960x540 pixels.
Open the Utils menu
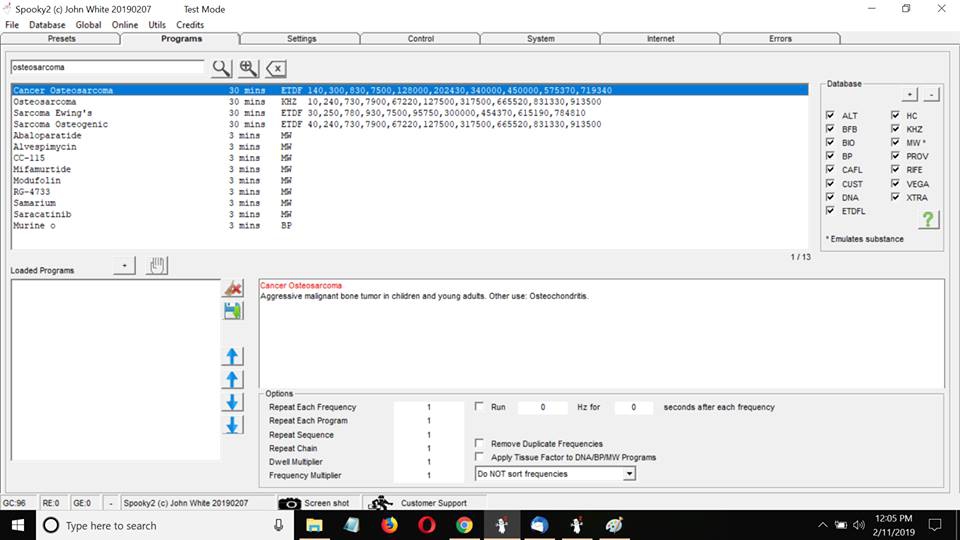tap(157, 25)
